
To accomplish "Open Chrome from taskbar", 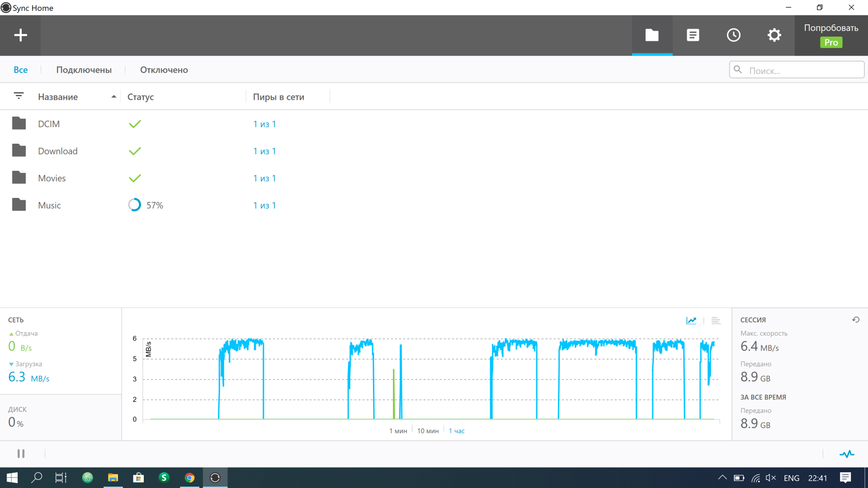I will 189,478.
